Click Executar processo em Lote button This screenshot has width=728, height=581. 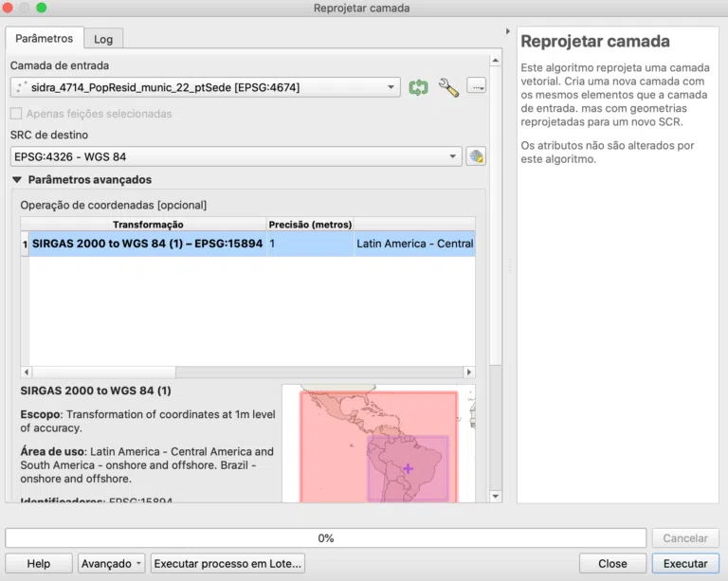227,563
